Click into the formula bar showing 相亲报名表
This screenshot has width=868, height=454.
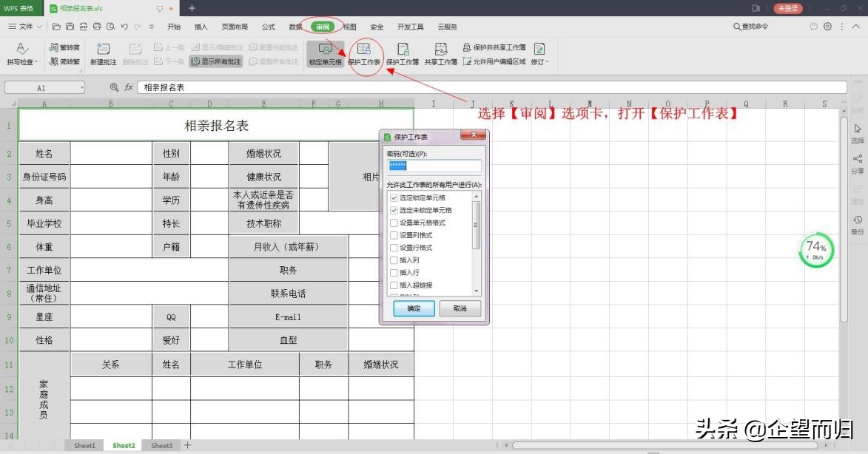click(x=493, y=87)
